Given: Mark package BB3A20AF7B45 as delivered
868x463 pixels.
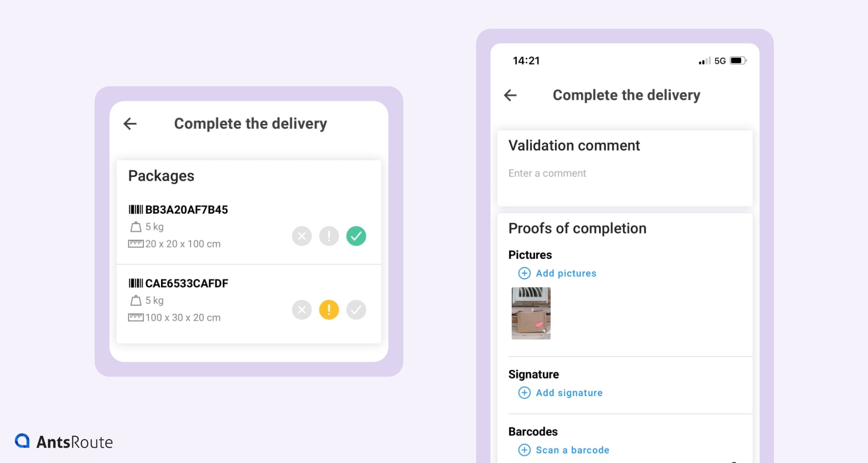Looking at the screenshot, I should point(356,236).
